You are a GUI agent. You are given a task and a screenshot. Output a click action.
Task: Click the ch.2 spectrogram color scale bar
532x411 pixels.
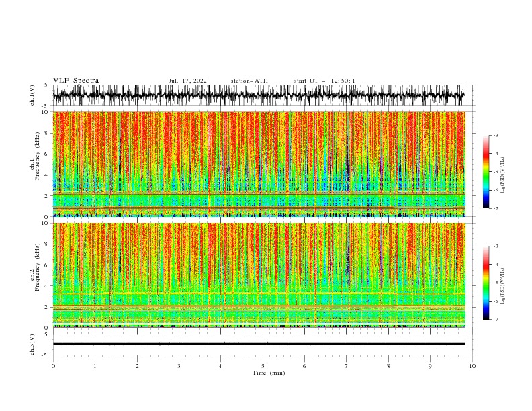(486, 283)
